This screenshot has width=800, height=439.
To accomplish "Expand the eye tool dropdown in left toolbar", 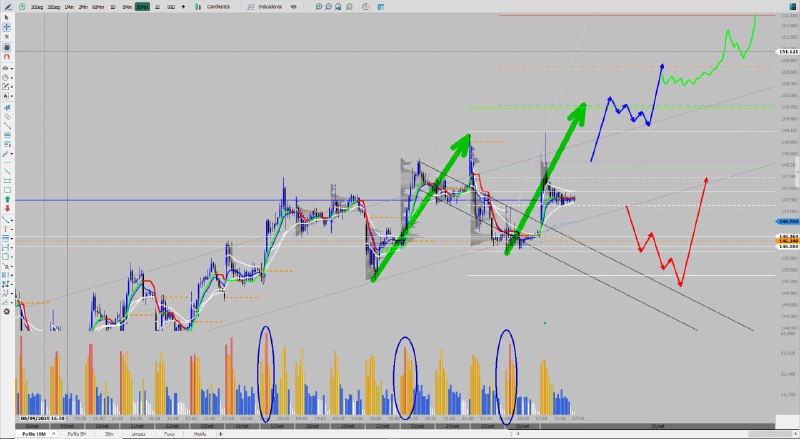I will [13, 68].
